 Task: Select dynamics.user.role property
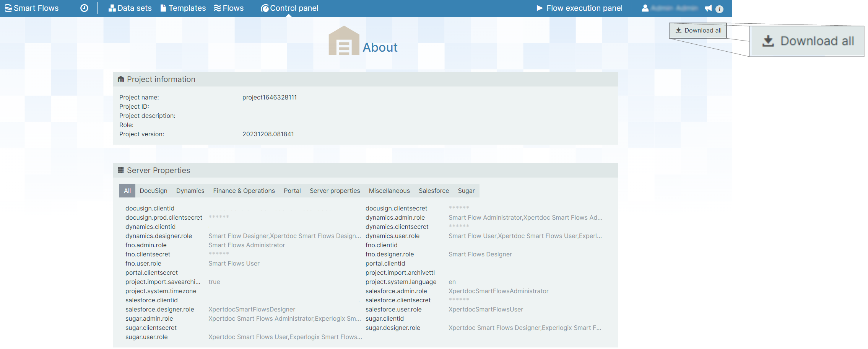[393, 236]
